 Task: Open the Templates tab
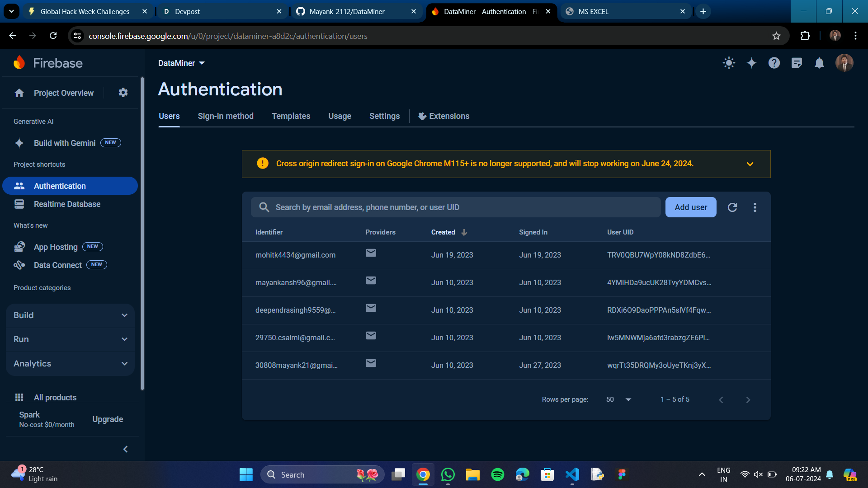pos(291,116)
